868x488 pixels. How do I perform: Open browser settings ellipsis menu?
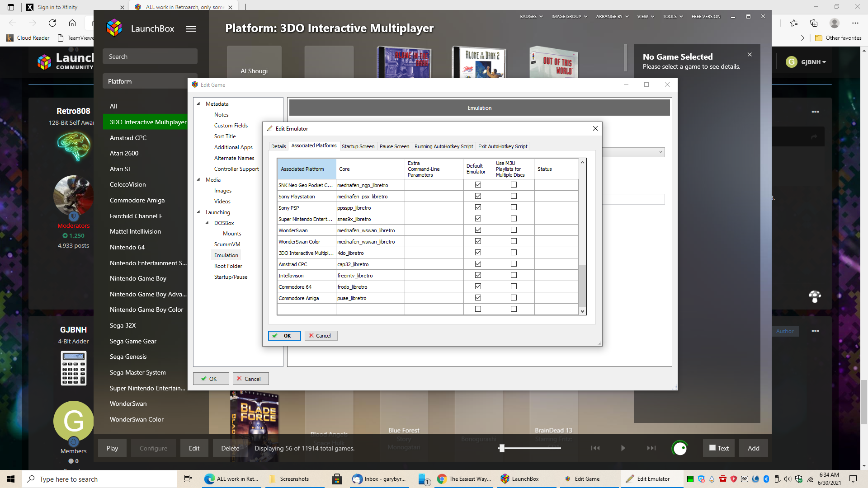[855, 23]
